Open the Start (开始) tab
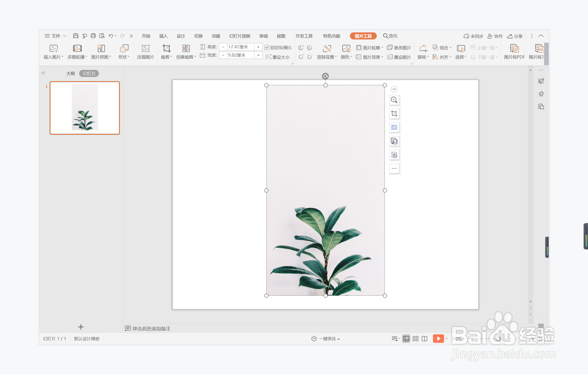 146,36
